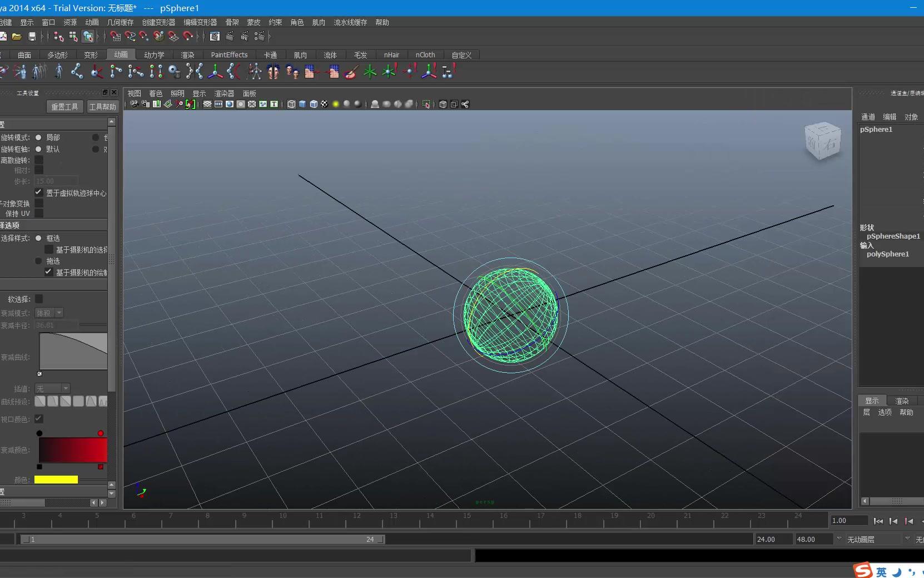Enable all lights yellow bulb icon in viewport
This screenshot has height=578, width=924.
(336, 104)
